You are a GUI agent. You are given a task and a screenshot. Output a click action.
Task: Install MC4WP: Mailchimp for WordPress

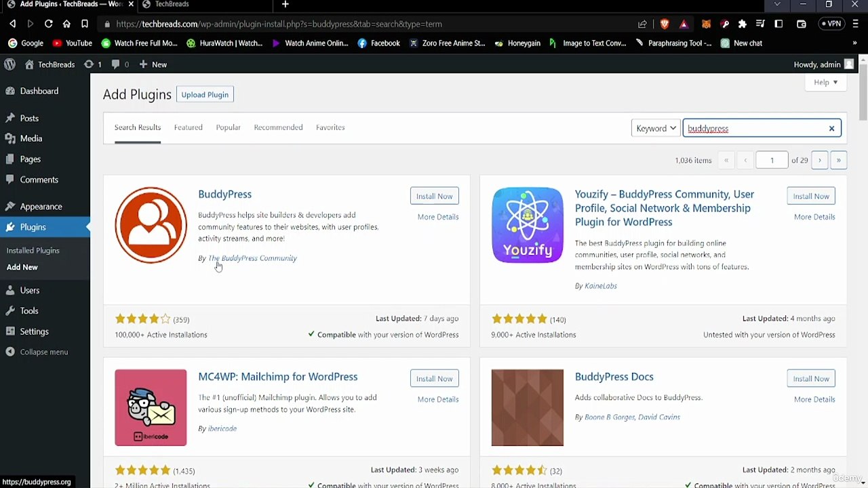pos(434,378)
